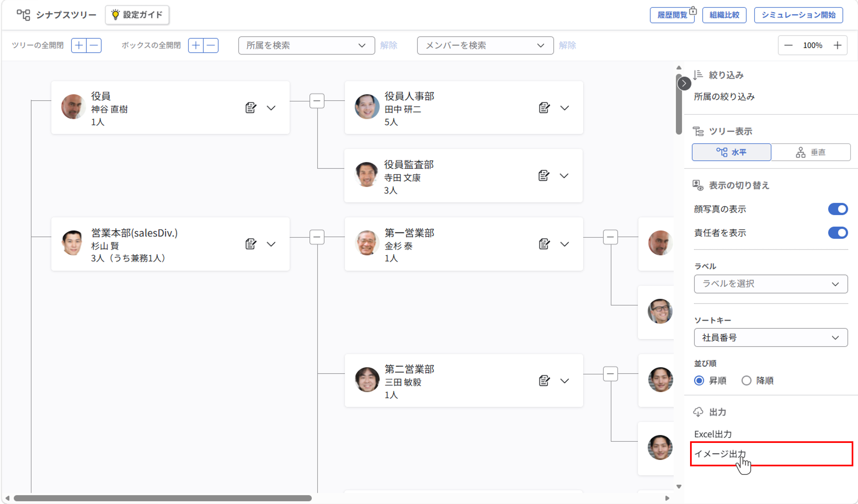
Task: Click the horizontal scrollbar thumb at the bottom
Action: [x=163, y=498]
